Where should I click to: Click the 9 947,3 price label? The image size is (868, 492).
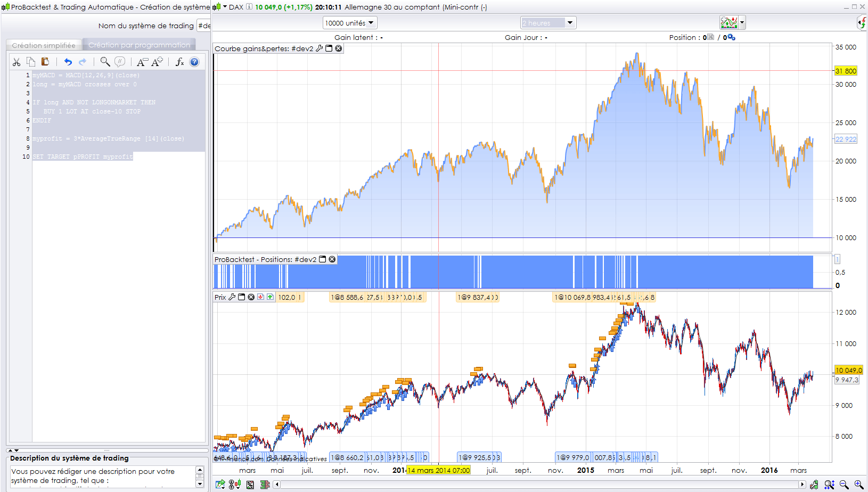tap(847, 380)
